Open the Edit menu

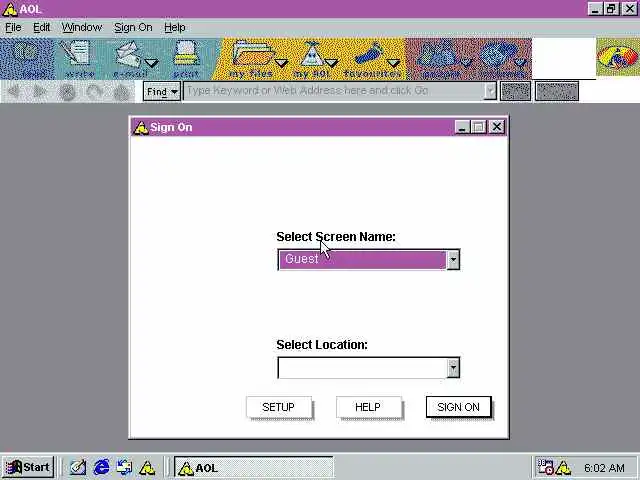[42, 27]
